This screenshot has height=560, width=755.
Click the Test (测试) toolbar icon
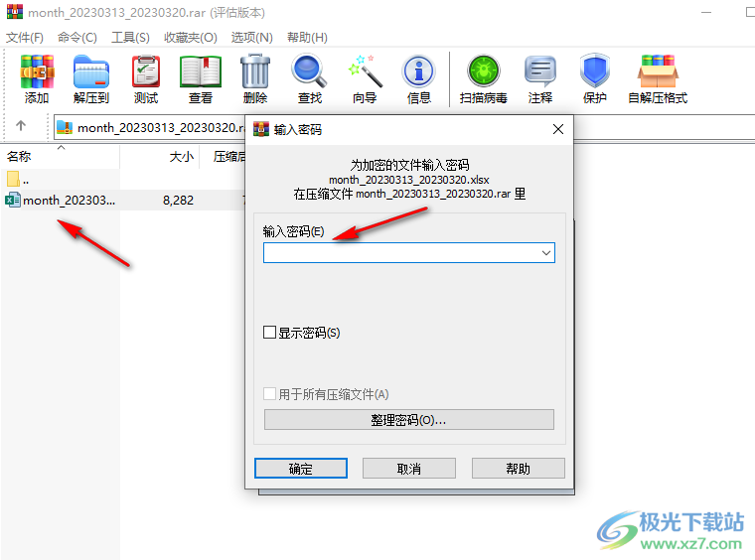[x=146, y=71]
